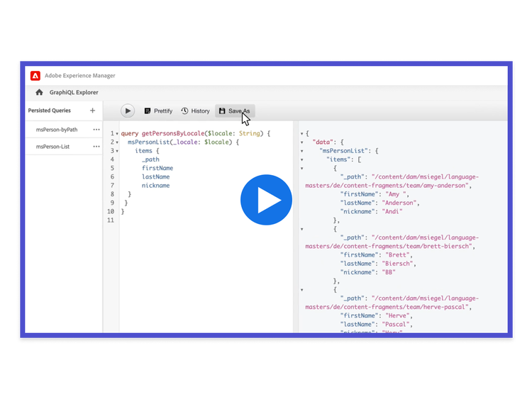Play the video with the blue play button

[266, 200]
